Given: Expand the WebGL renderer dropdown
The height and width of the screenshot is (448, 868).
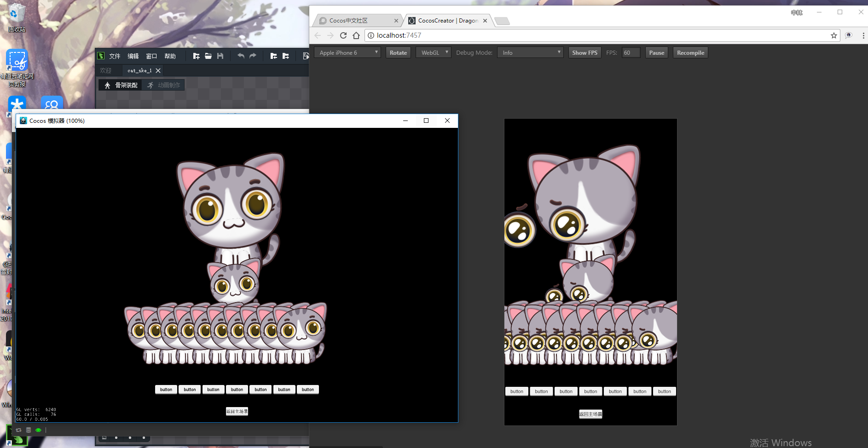Looking at the screenshot, I should click(x=433, y=52).
